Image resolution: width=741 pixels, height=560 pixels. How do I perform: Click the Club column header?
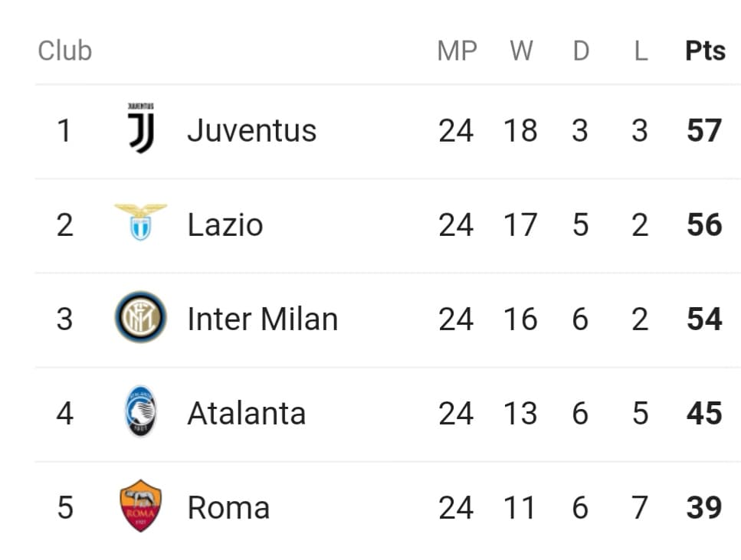coord(64,51)
